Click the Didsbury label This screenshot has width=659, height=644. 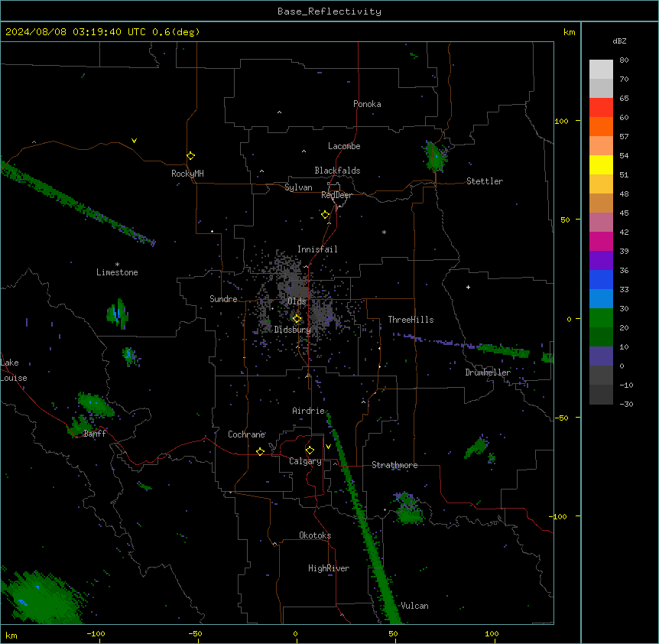click(x=293, y=330)
